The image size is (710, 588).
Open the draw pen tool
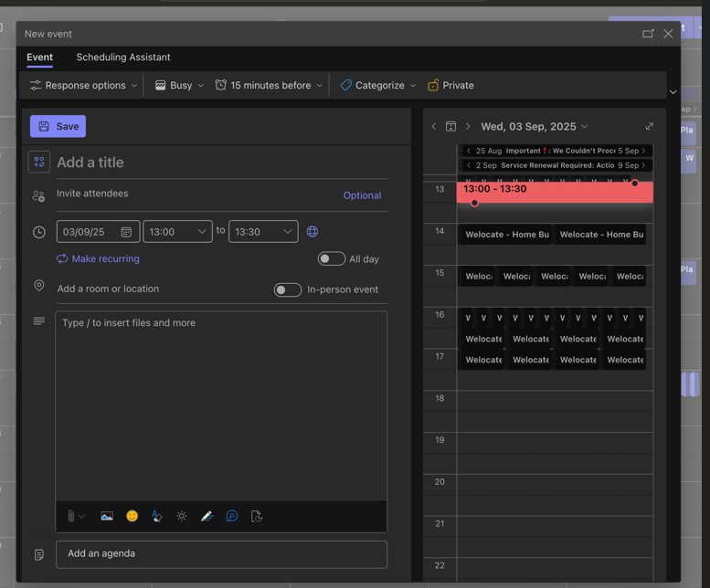coord(207,516)
